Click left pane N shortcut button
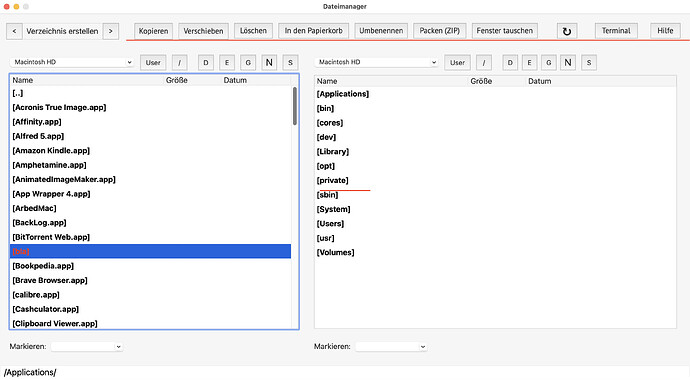Image resolution: width=690 pixels, height=380 pixels. pyautogui.click(x=269, y=62)
